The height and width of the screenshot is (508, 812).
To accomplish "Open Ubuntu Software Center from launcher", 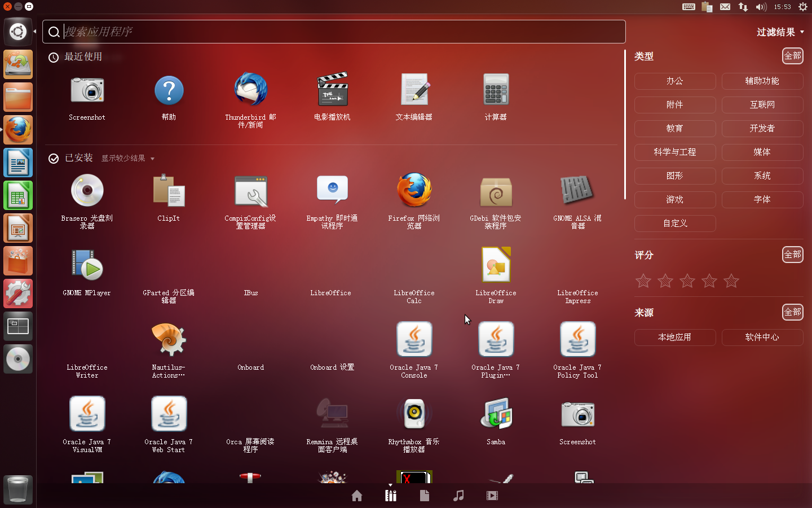I will [x=18, y=261].
